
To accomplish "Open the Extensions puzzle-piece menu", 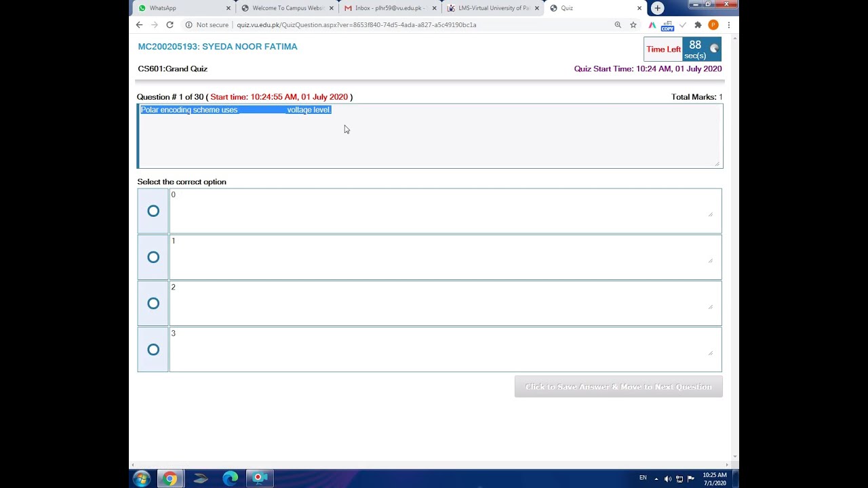I will [x=698, y=25].
